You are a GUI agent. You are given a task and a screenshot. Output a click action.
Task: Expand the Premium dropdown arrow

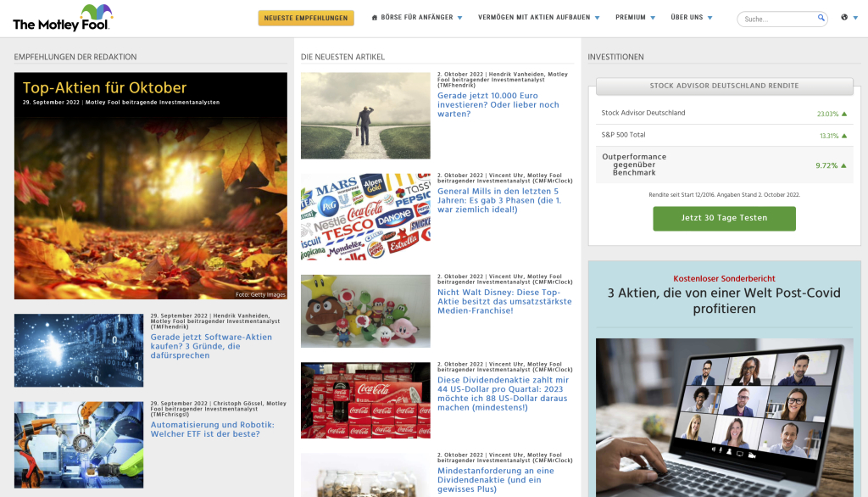pyautogui.click(x=654, y=18)
